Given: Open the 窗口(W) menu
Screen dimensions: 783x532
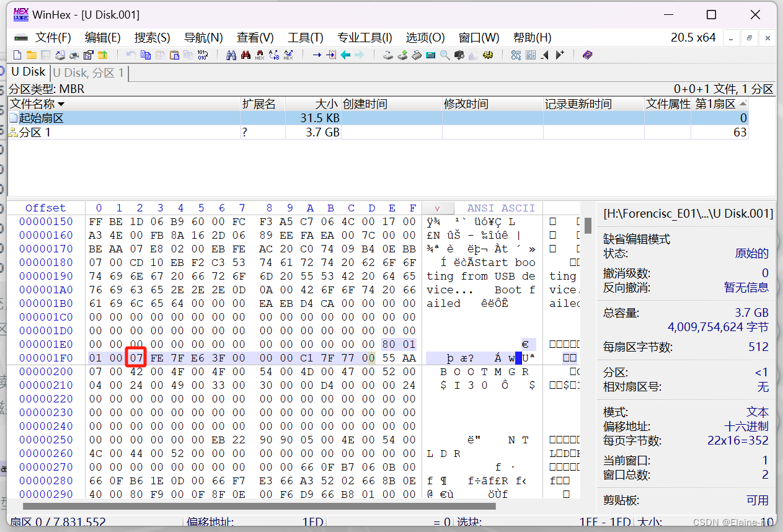Looking at the screenshot, I should click(479, 37).
